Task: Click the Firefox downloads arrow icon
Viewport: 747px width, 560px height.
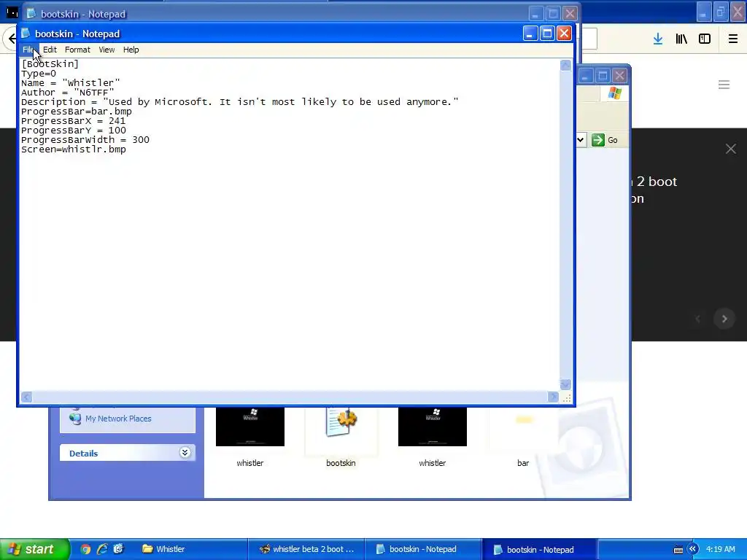Action: [658, 39]
